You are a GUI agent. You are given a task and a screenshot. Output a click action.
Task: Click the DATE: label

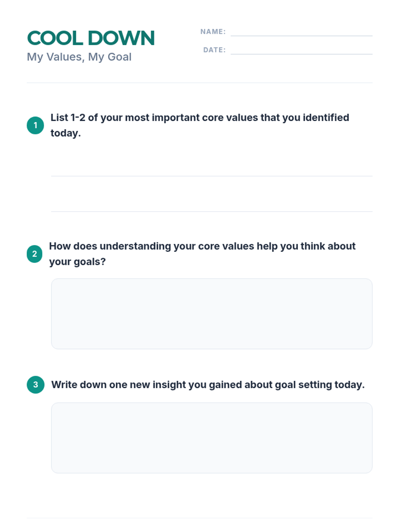coord(214,50)
